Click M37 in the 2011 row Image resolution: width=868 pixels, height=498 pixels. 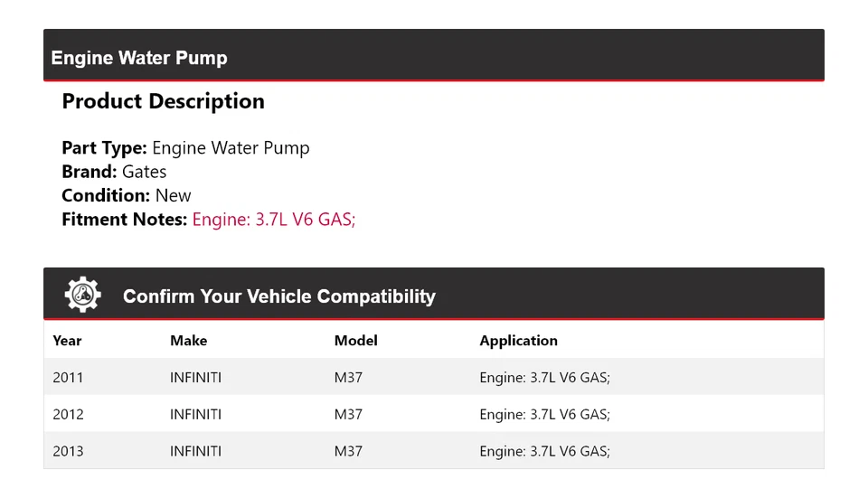pyautogui.click(x=348, y=378)
